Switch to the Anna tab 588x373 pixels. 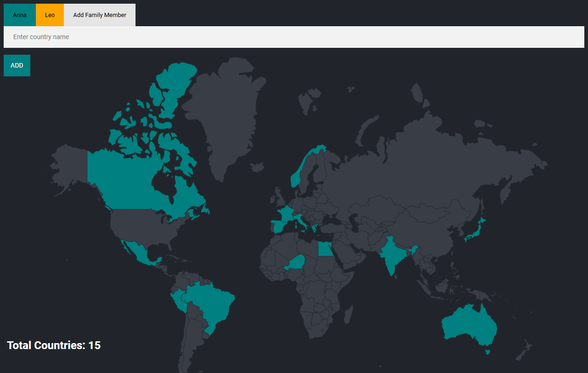point(20,15)
